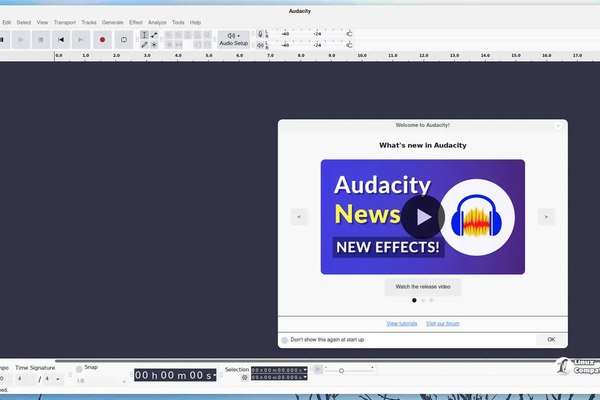Click the timeline ruler at 5.0
The width and height of the screenshot is (600, 400).
[209, 56]
